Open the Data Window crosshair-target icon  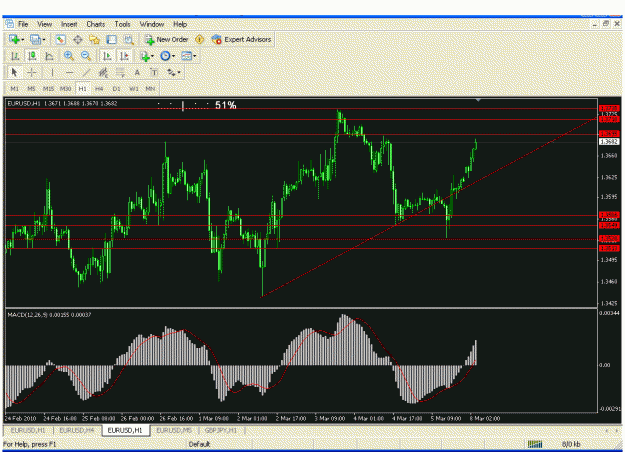[x=77, y=39]
